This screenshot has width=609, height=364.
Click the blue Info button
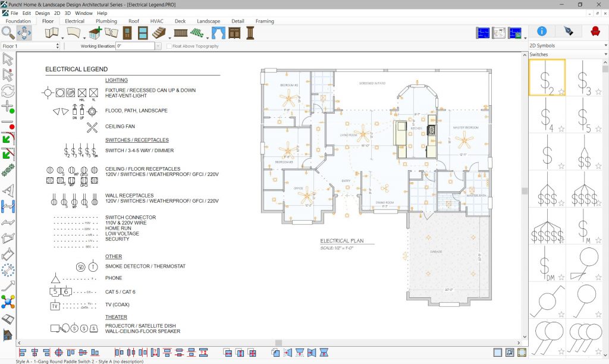click(542, 32)
